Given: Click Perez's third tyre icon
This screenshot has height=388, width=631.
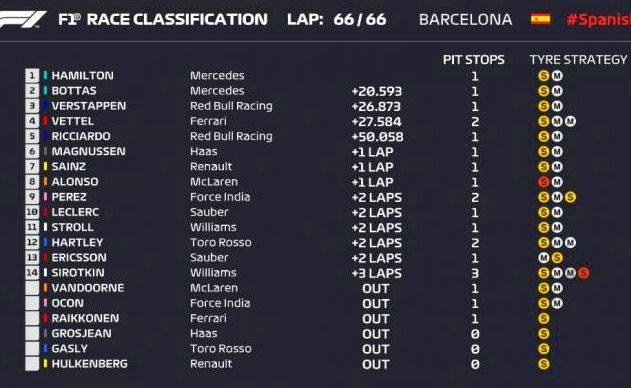Looking at the screenshot, I should tap(570, 197).
